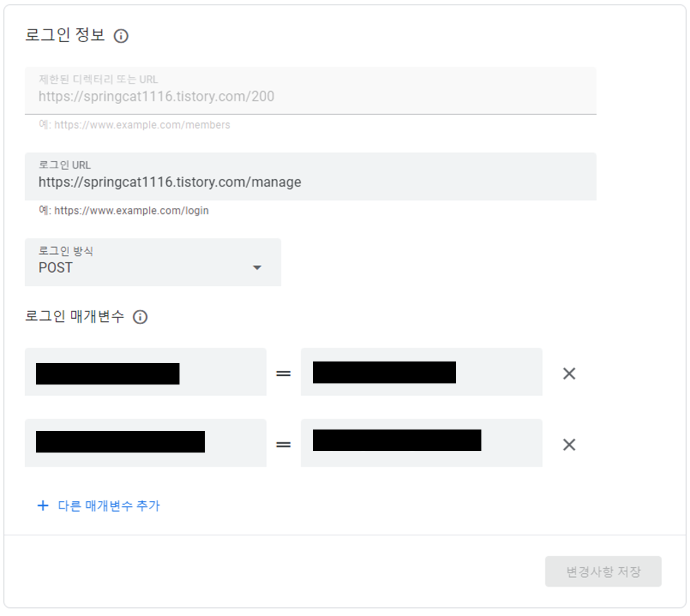690x616 pixels.
Task: Click the info icon beside 로그인 매개변수
Action: 140,317
